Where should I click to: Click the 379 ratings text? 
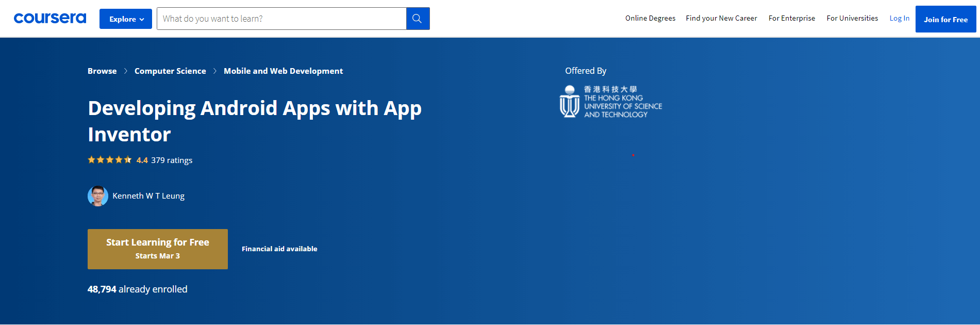coord(172,160)
